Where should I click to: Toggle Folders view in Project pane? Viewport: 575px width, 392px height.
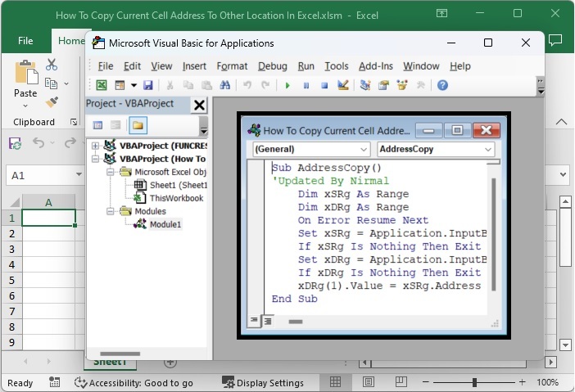click(138, 125)
